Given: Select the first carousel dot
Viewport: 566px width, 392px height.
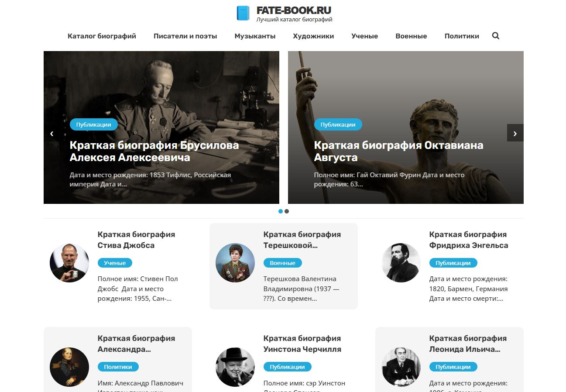Looking at the screenshot, I should pos(281,211).
